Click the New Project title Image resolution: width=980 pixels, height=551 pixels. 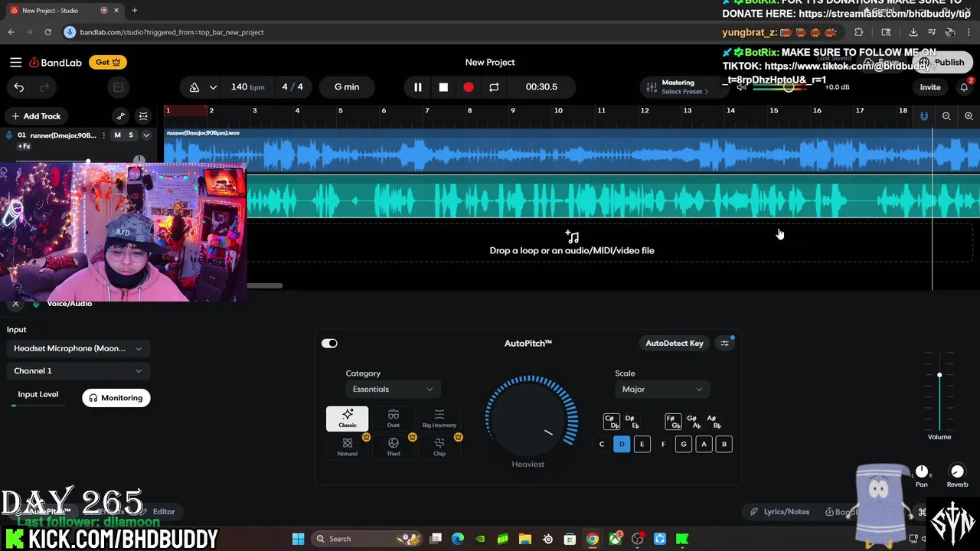[490, 63]
